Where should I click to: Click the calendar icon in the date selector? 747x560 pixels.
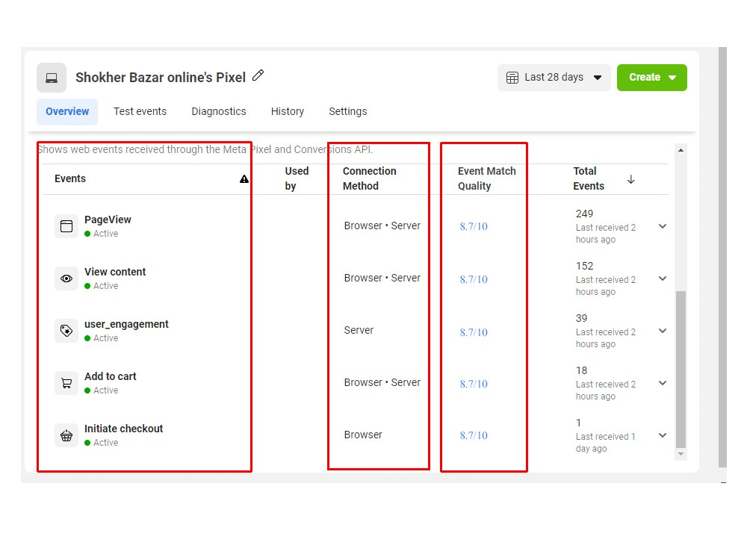[512, 77]
